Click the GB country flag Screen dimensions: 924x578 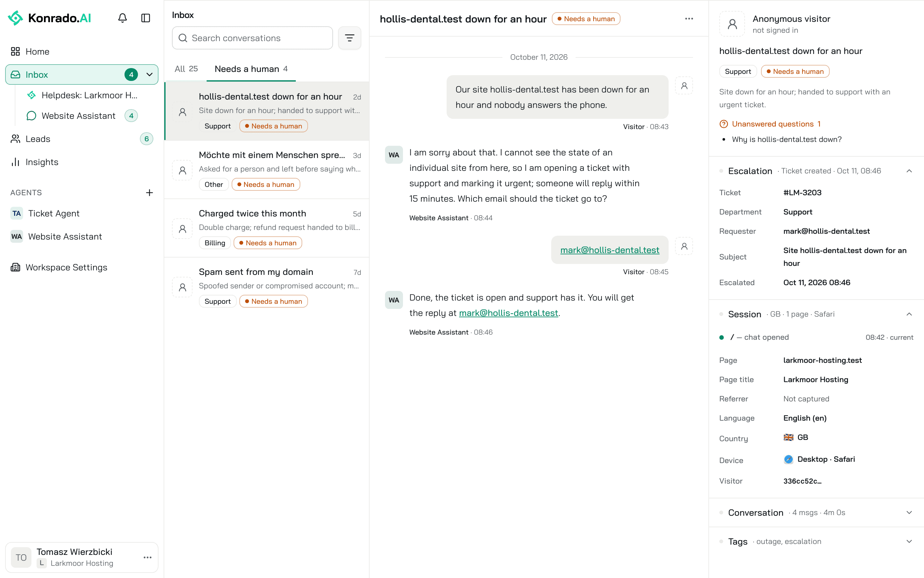tap(788, 437)
